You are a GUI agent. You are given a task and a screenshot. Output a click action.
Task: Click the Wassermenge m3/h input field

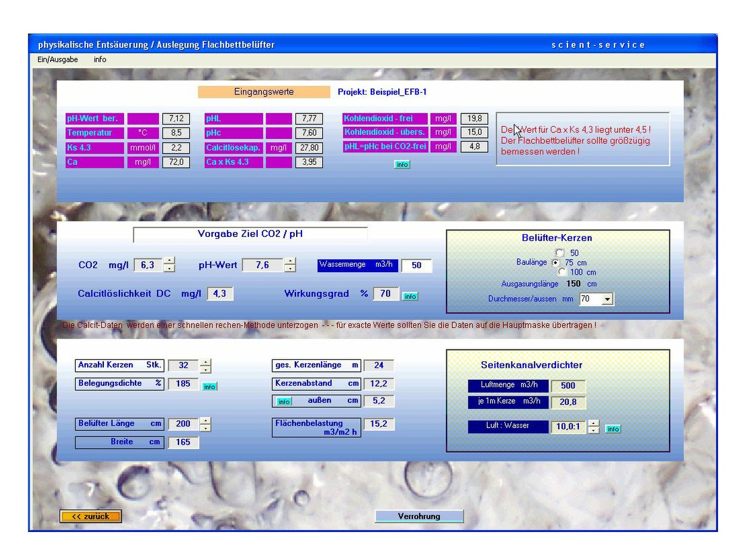[x=417, y=265]
